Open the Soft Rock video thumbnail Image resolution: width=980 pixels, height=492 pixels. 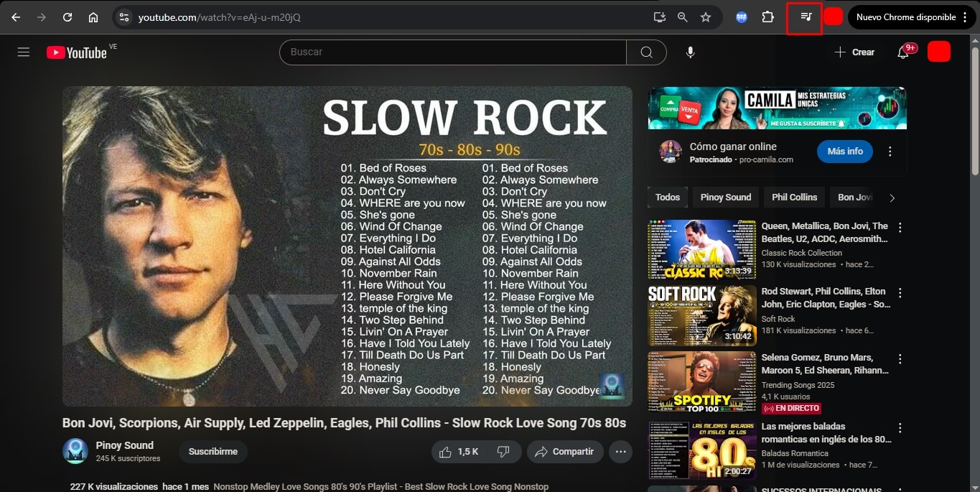pos(702,315)
